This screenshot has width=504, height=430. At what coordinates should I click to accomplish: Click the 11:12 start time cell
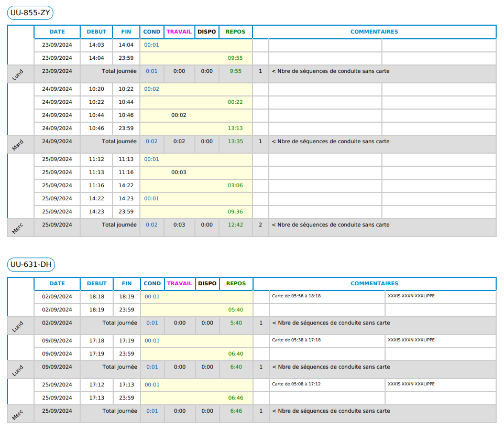96,159
